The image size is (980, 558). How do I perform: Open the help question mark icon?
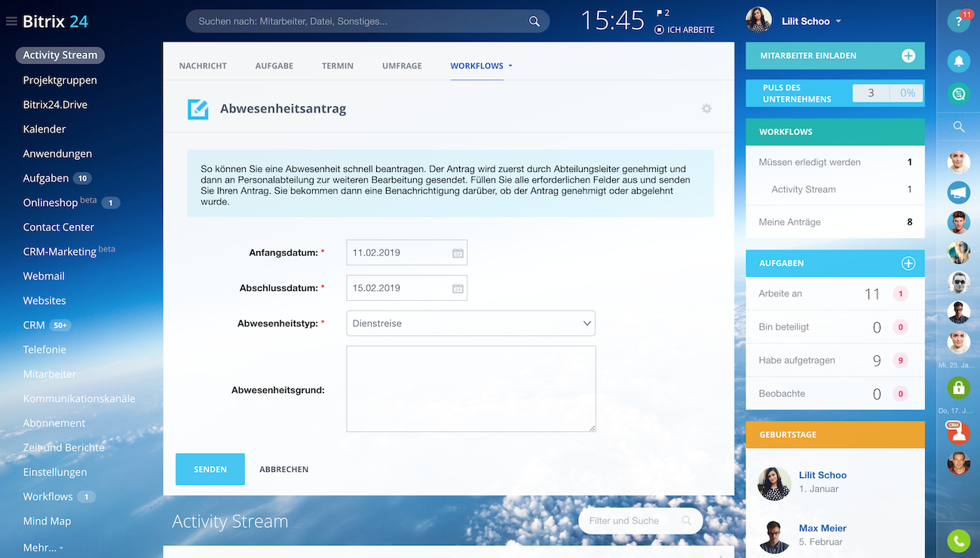958,22
